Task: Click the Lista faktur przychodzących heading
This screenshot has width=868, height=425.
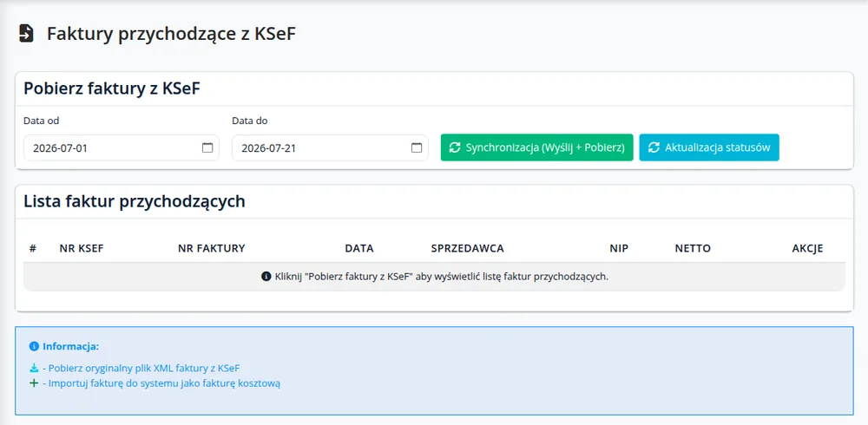Action: 135,201
